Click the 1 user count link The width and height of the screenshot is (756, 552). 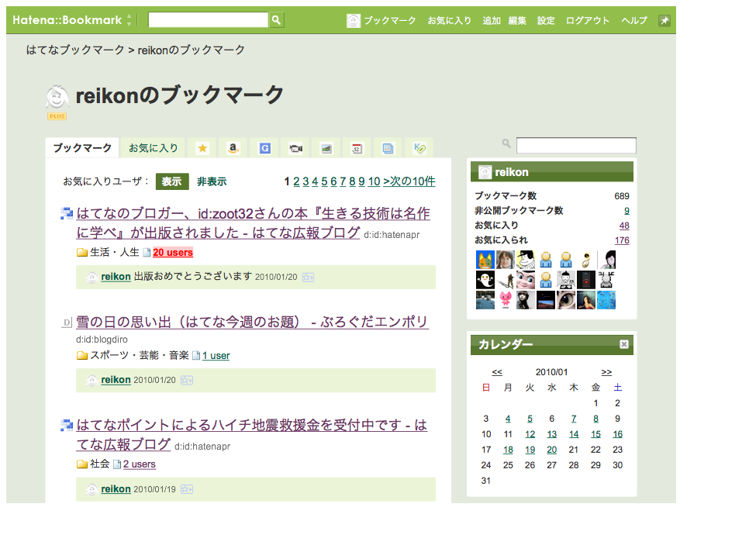[216, 355]
